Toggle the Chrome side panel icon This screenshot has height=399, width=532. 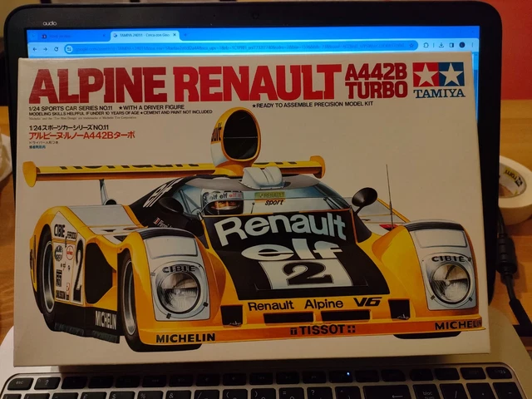451,45
